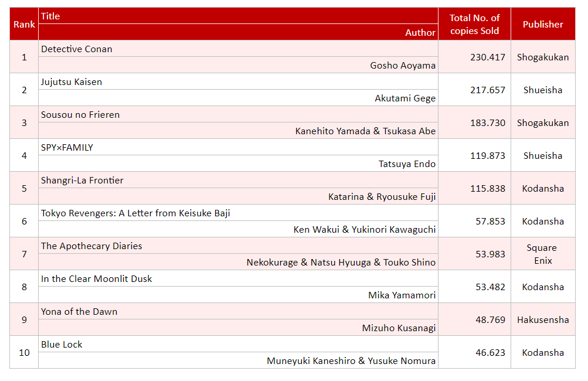Select author Mika Yamamori
The image size is (588, 381).
(402, 295)
